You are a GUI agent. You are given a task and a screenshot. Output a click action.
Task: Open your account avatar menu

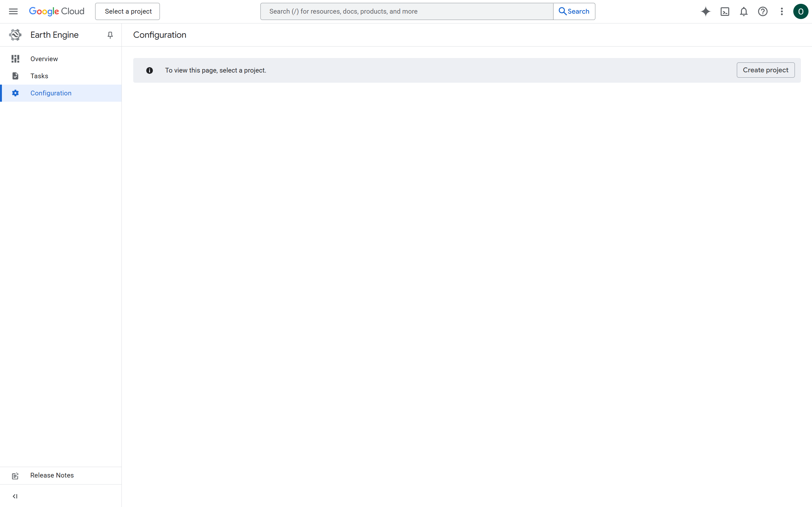coord(801,11)
